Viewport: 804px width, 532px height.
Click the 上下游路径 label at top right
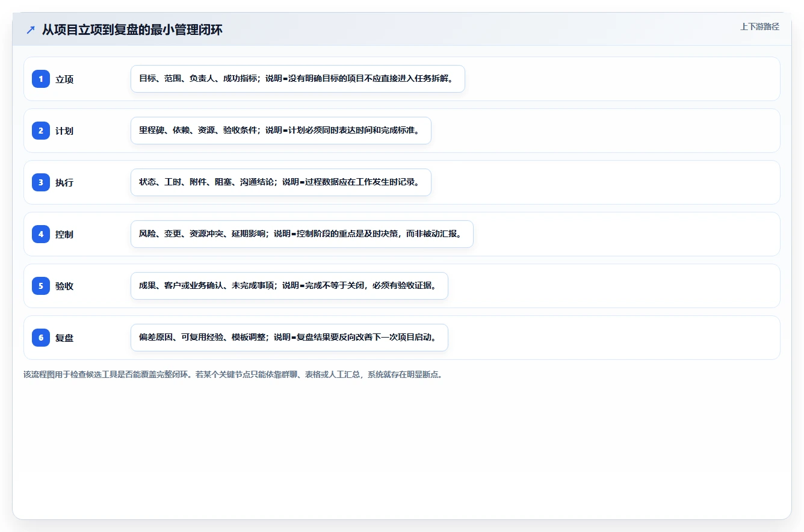pyautogui.click(x=759, y=26)
